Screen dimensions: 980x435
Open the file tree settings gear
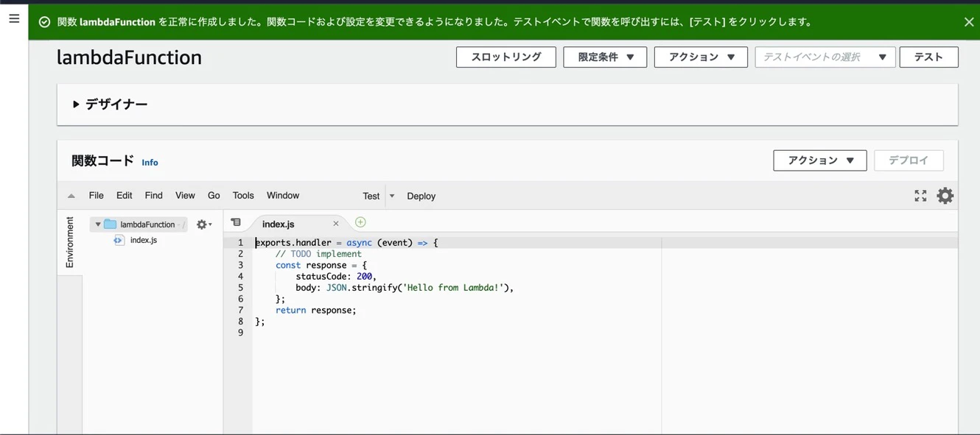pyautogui.click(x=204, y=224)
